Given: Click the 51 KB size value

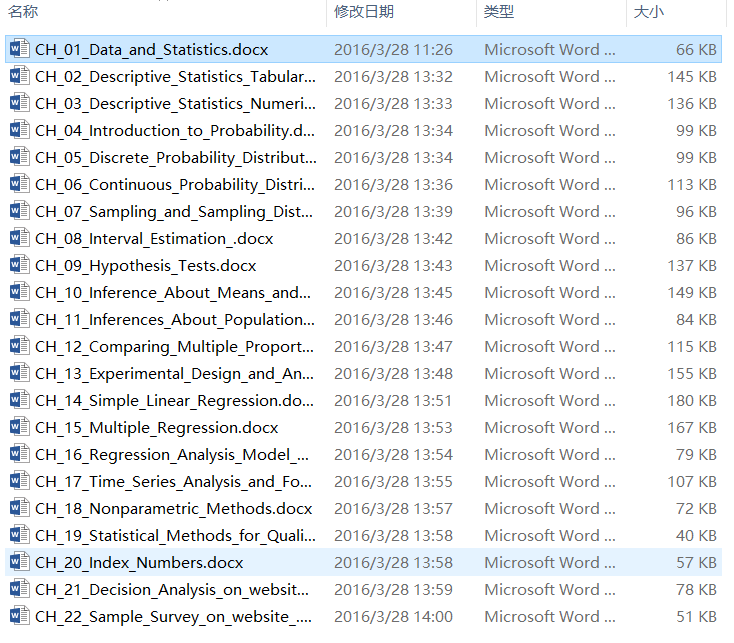Looking at the screenshot, I should (696, 617).
